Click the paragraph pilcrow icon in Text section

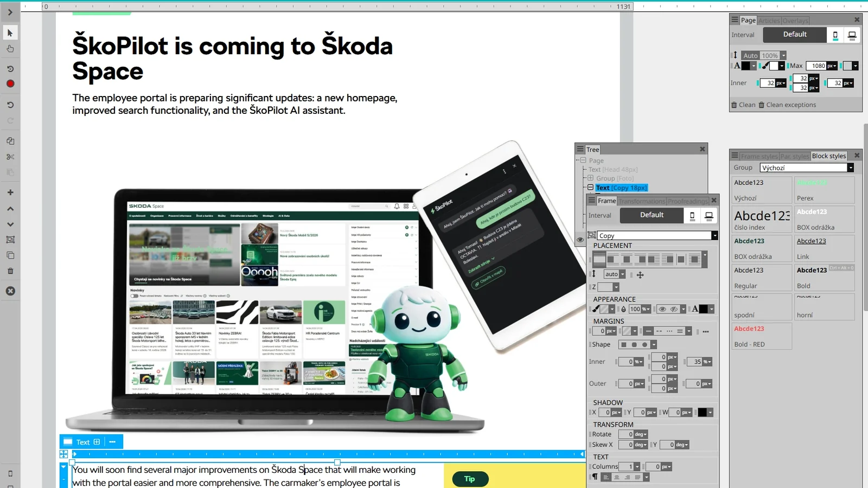(595, 477)
